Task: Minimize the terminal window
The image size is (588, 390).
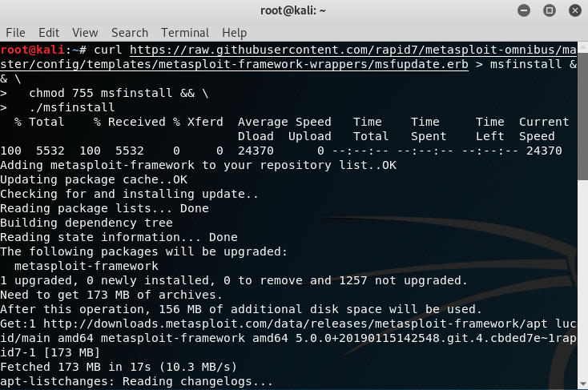Action: [524, 10]
